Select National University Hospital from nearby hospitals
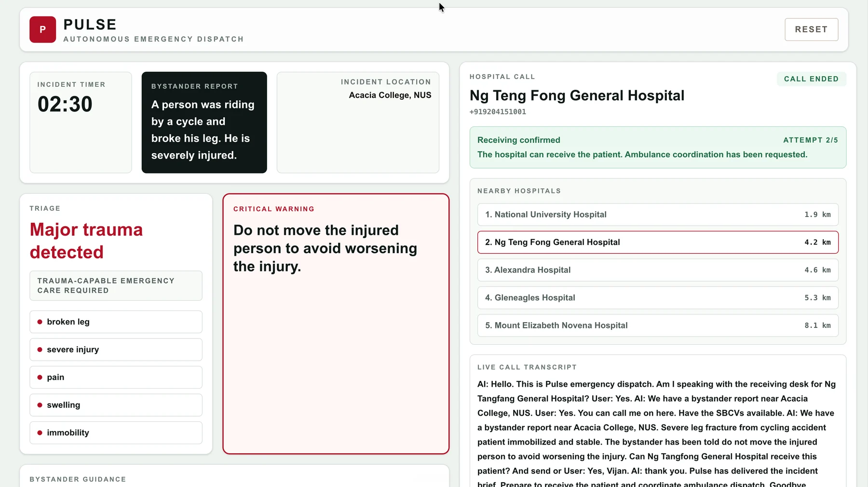 click(658, 215)
